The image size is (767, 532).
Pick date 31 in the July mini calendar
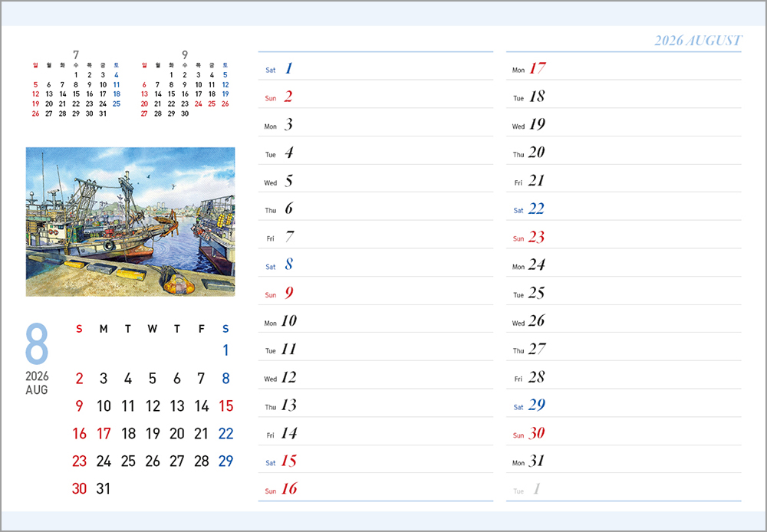tap(103, 113)
